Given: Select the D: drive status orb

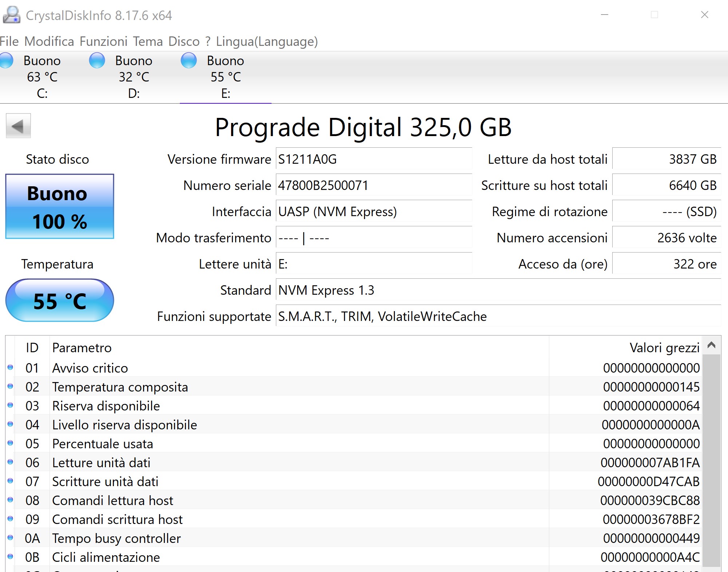Looking at the screenshot, I should click(x=97, y=60).
